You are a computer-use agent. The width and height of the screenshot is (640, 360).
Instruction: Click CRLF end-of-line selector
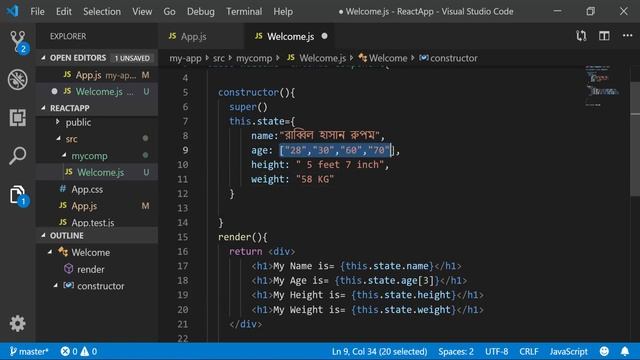pyautogui.click(x=529, y=351)
